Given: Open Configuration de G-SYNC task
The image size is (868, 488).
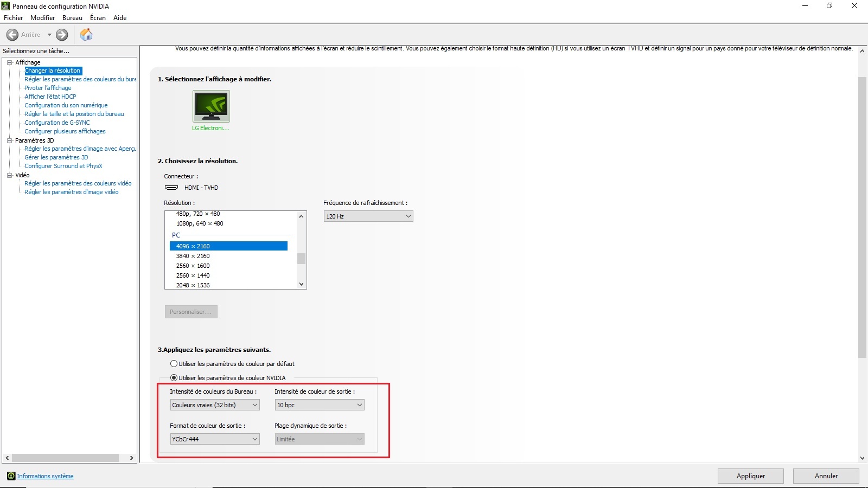Looking at the screenshot, I should coord(57,123).
